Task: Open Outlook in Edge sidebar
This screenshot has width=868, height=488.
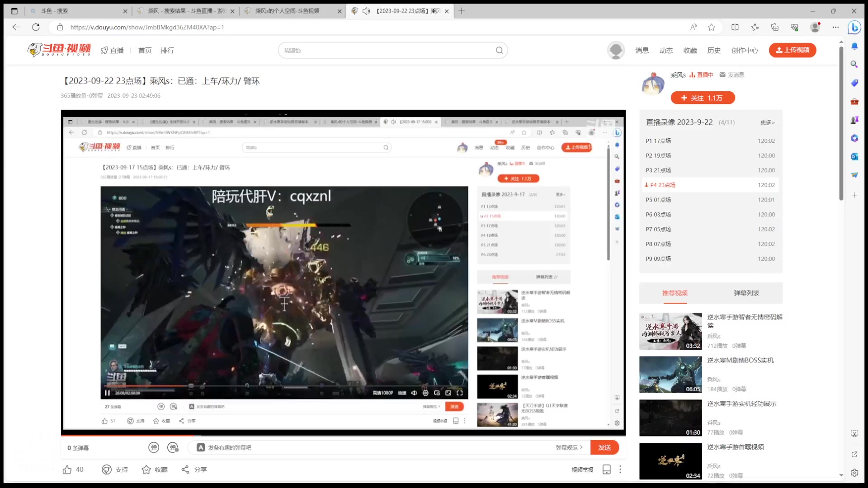Action: [854, 156]
